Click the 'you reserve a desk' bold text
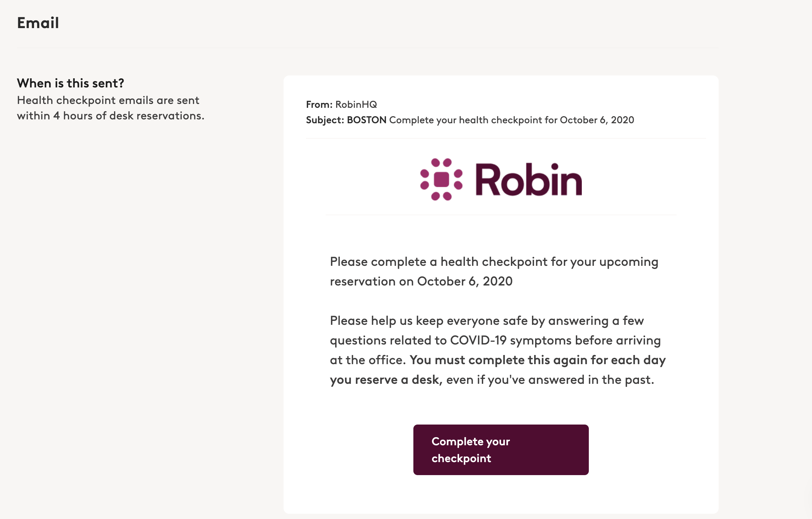The image size is (812, 519). (385, 380)
